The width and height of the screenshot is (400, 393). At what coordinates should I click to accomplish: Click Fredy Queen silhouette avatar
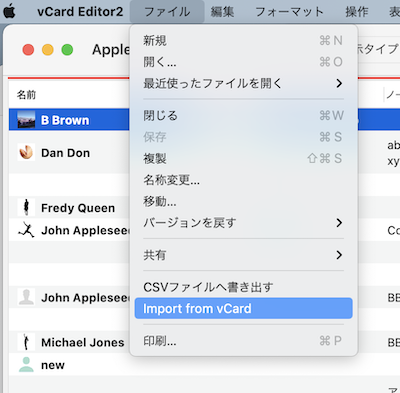click(26, 208)
